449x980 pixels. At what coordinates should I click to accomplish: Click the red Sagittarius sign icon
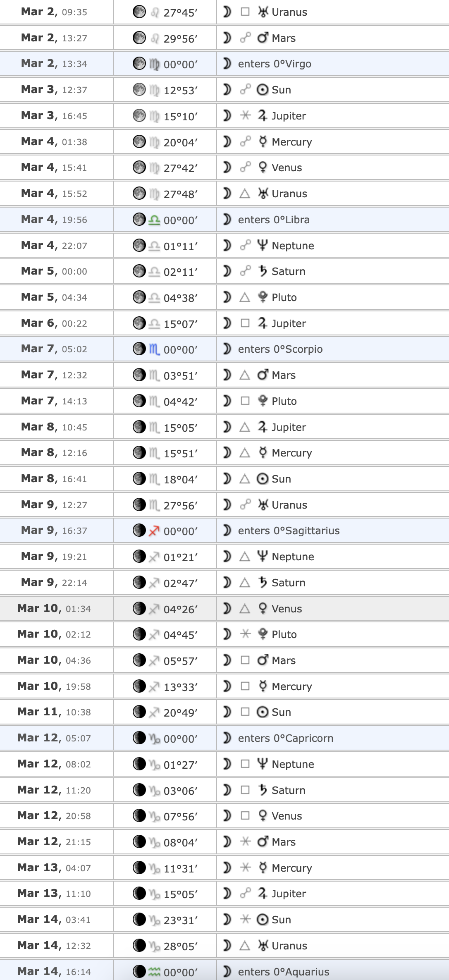tap(154, 531)
